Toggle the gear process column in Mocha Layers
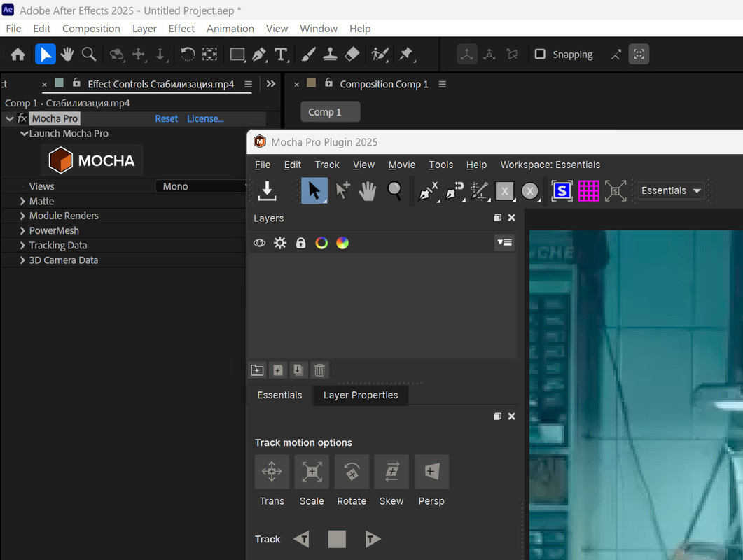 (280, 243)
